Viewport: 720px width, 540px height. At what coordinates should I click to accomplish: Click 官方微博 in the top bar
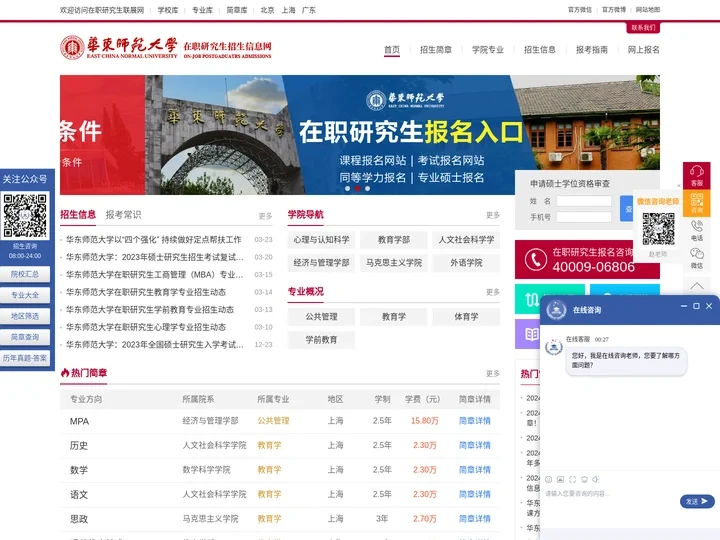tap(614, 10)
